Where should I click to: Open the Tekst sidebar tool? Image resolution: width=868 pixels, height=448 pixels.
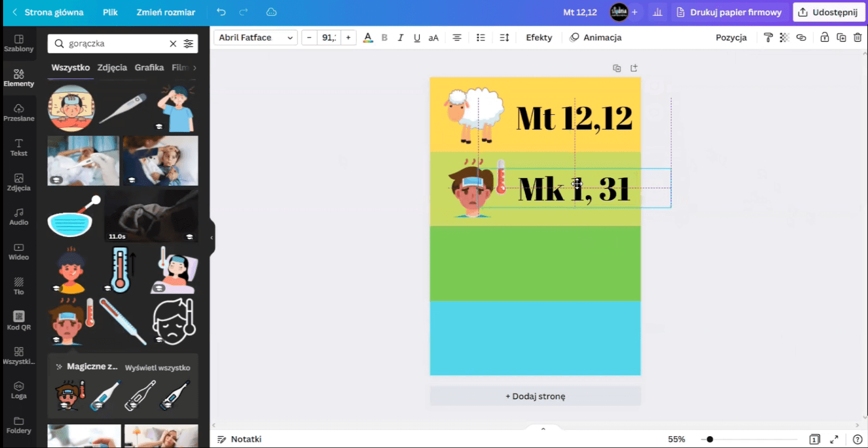click(19, 147)
